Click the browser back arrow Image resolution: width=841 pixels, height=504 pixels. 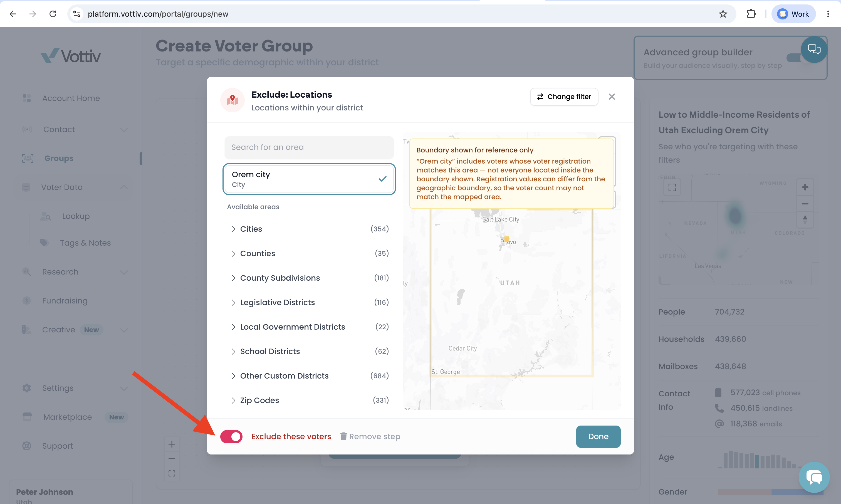tap(13, 14)
